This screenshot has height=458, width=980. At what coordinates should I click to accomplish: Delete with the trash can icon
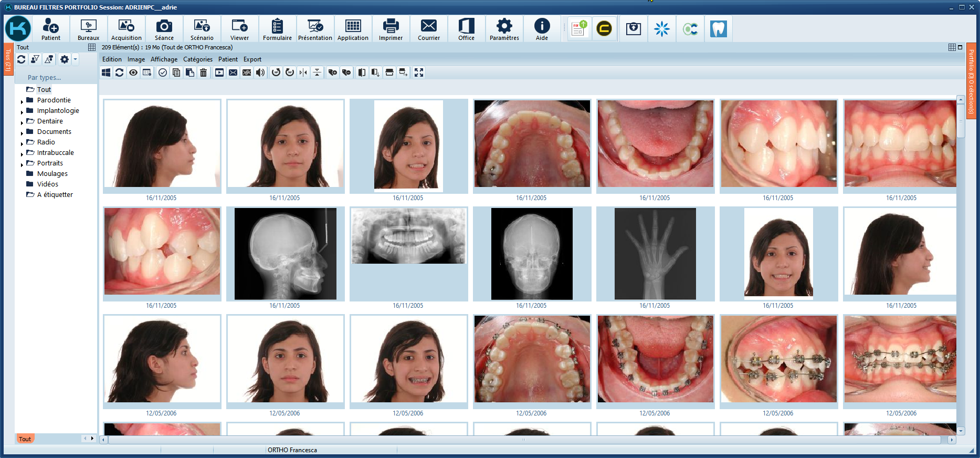click(203, 72)
